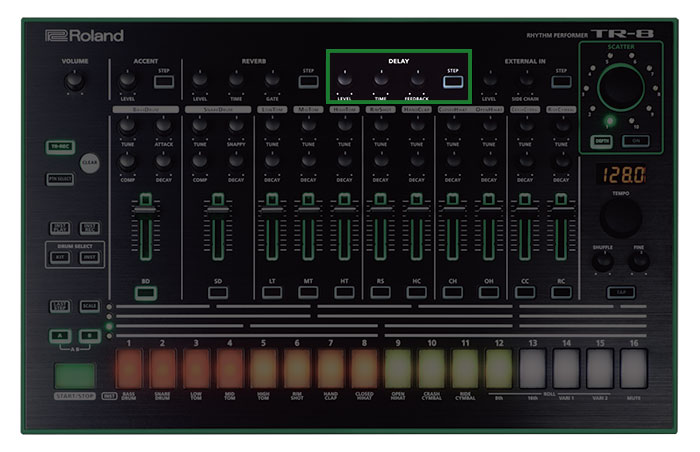
Task: Click step pad 7 Hand Clap
Action: click(x=331, y=368)
